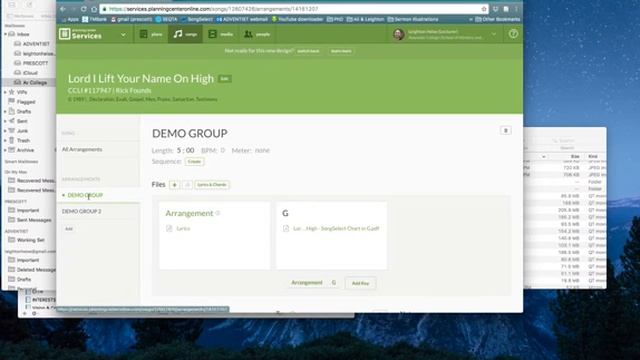Click the PDF file icon in G card
The height and width of the screenshot is (360, 640).
286,228
